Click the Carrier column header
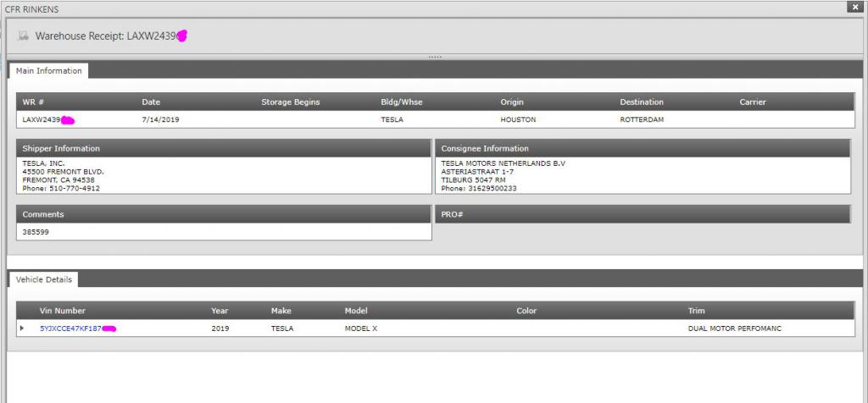This screenshot has height=403, width=868. pyautogui.click(x=752, y=102)
